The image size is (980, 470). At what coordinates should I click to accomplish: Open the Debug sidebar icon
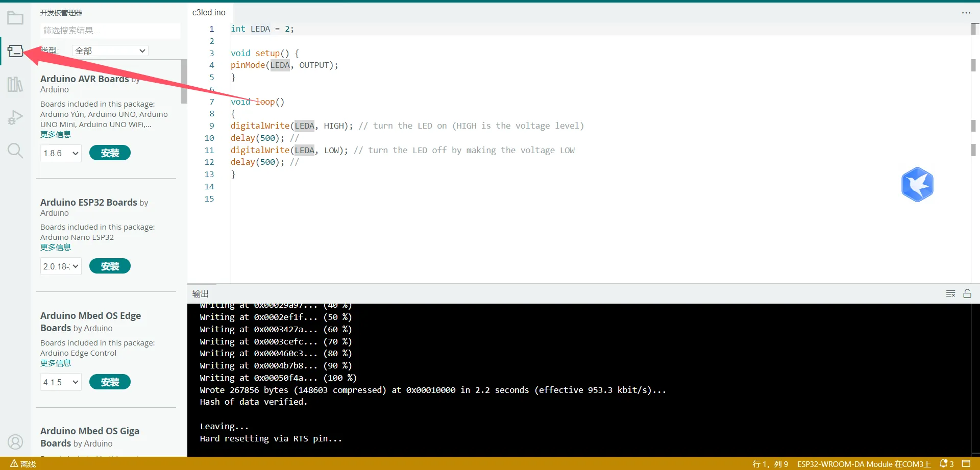[x=15, y=117]
